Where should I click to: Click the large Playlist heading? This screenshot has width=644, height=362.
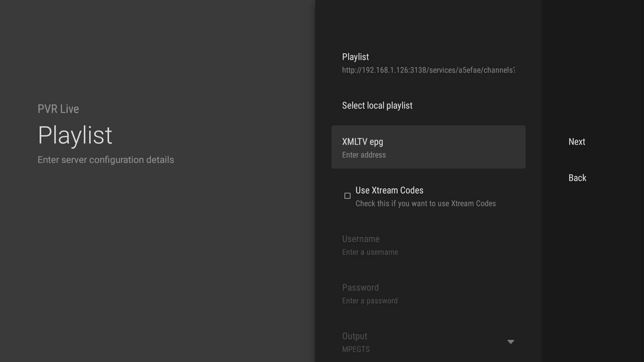(75, 135)
